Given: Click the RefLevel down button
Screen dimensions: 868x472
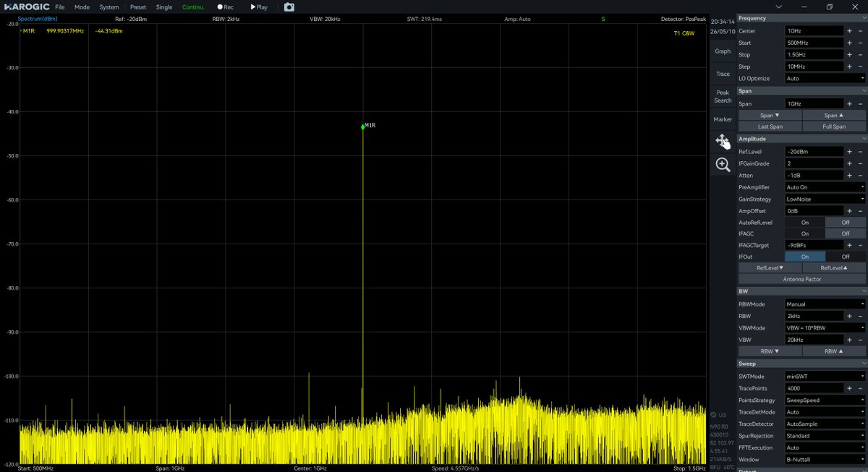Looking at the screenshot, I should [770, 267].
